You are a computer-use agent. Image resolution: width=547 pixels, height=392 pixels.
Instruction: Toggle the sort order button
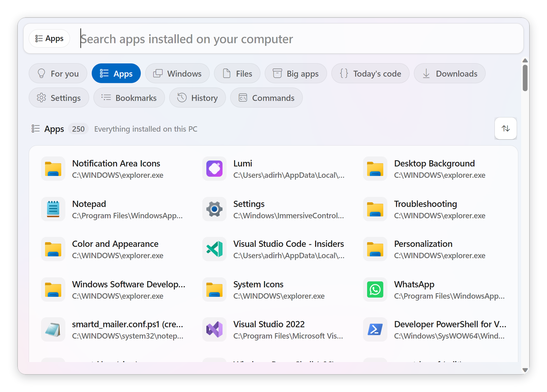pyautogui.click(x=506, y=128)
